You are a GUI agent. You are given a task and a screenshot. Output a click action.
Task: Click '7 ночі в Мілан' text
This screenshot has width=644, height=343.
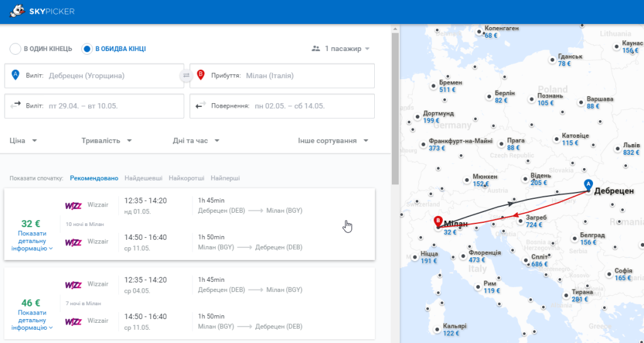click(x=83, y=303)
